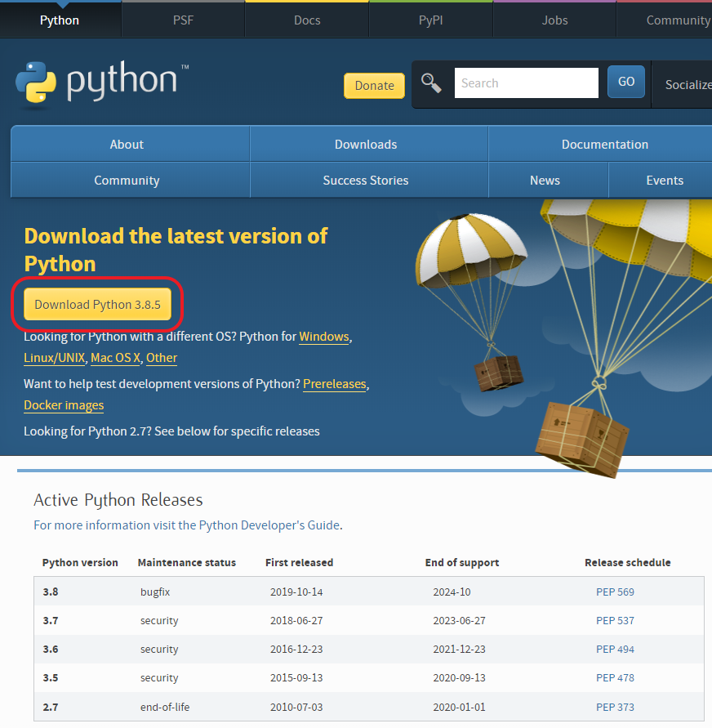Click the GO search button
The width and height of the screenshot is (712, 728).
[626, 81]
